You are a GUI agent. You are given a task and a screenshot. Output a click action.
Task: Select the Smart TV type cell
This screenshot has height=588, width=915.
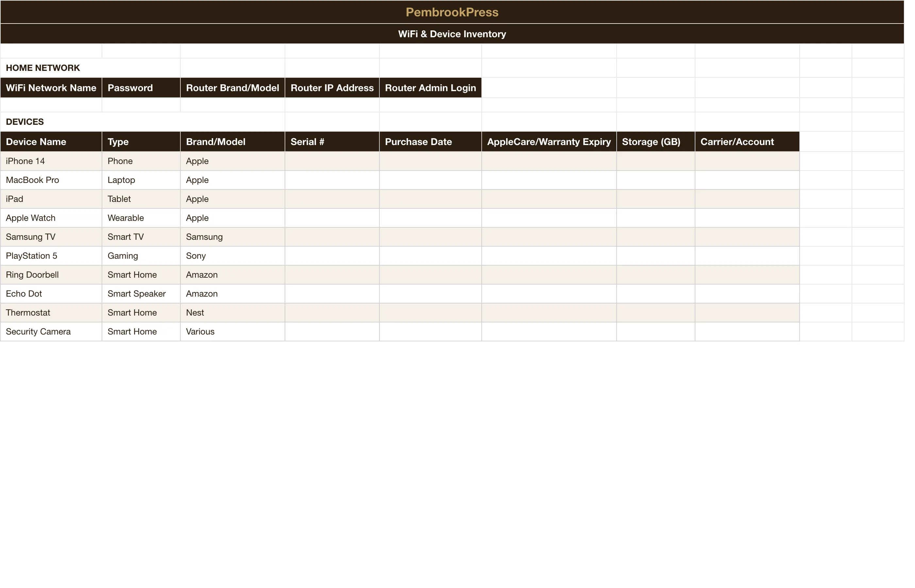tap(141, 237)
